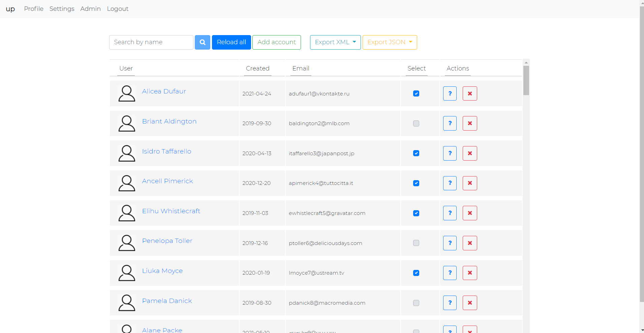Uncheck the Elihu Whistlecraft select checkbox
The height and width of the screenshot is (333, 644).
pyautogui.click(x=416, y=213)
